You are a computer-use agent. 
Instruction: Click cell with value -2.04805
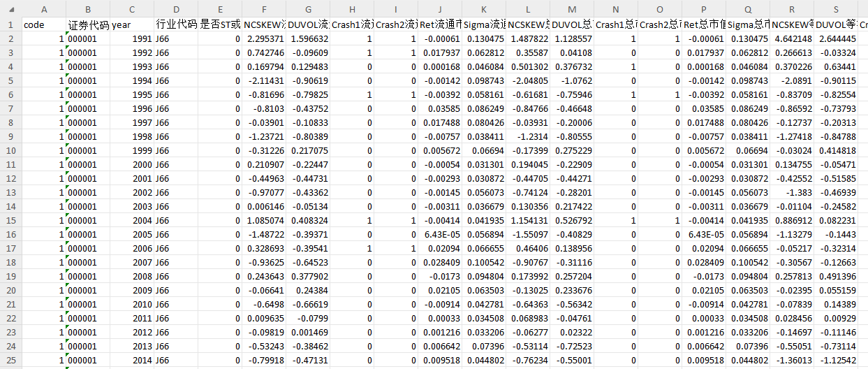(x=528, y=80)
